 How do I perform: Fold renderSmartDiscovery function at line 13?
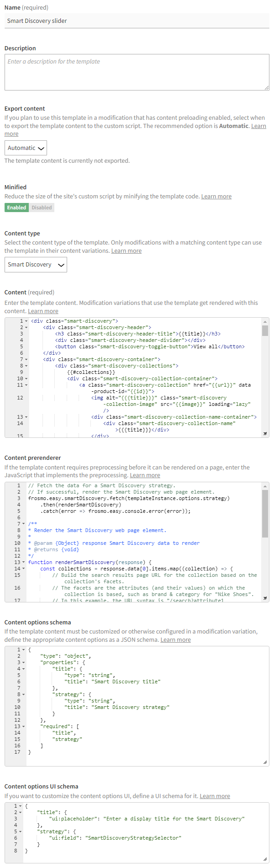(23, 563)
